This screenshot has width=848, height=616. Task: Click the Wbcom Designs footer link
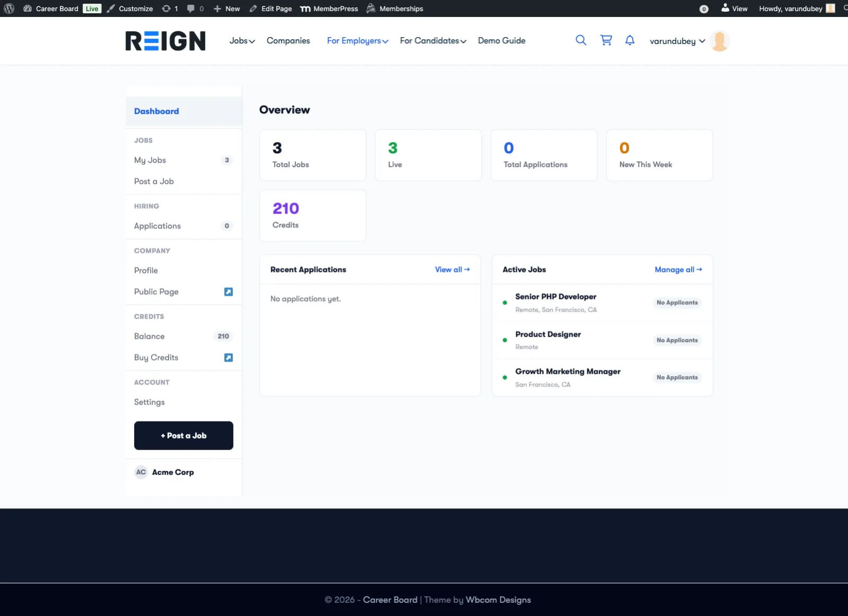(x=498, y=600)
